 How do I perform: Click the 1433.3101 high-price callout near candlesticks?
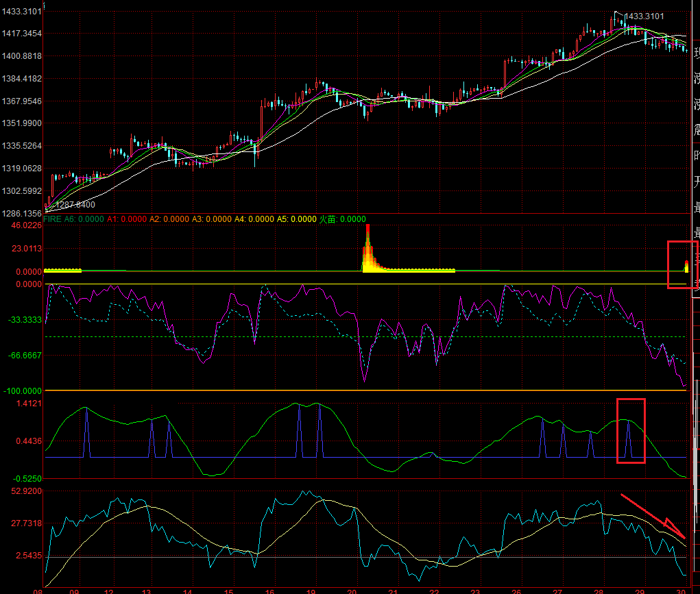tap(644, 16)
